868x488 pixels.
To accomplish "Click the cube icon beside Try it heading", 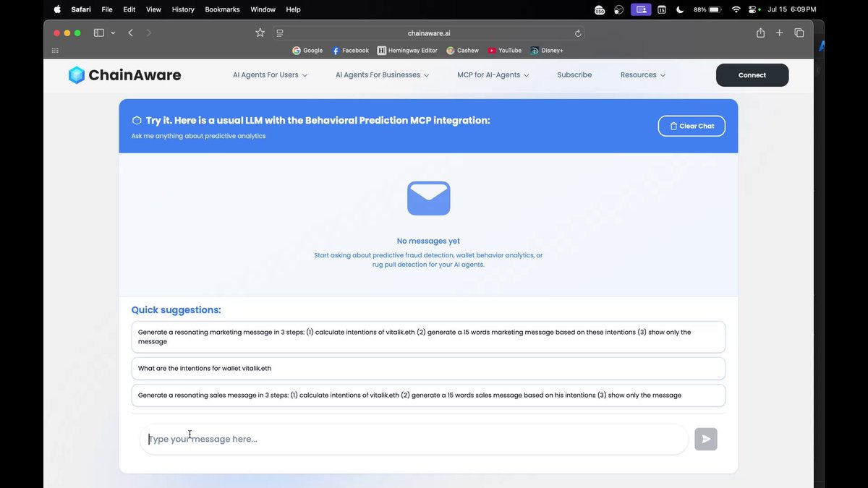I will (136, 121).
